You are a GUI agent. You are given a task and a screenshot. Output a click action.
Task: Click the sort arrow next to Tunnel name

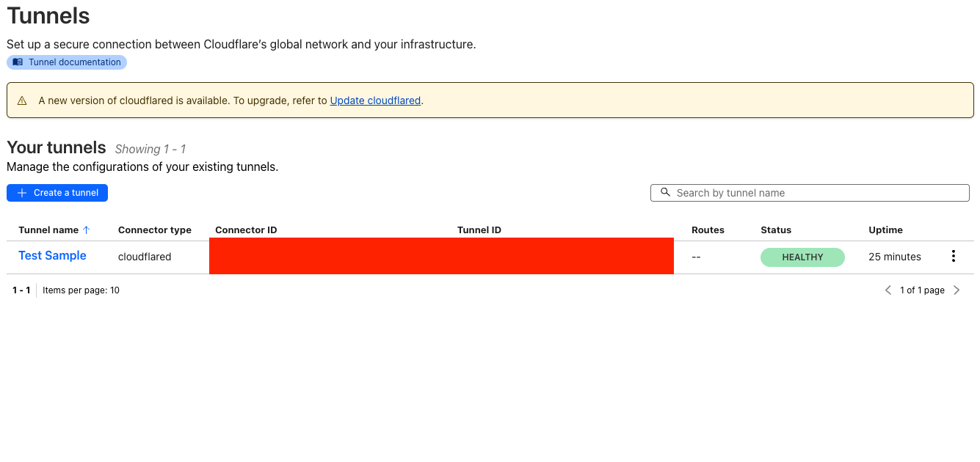(x=86, y=230)
